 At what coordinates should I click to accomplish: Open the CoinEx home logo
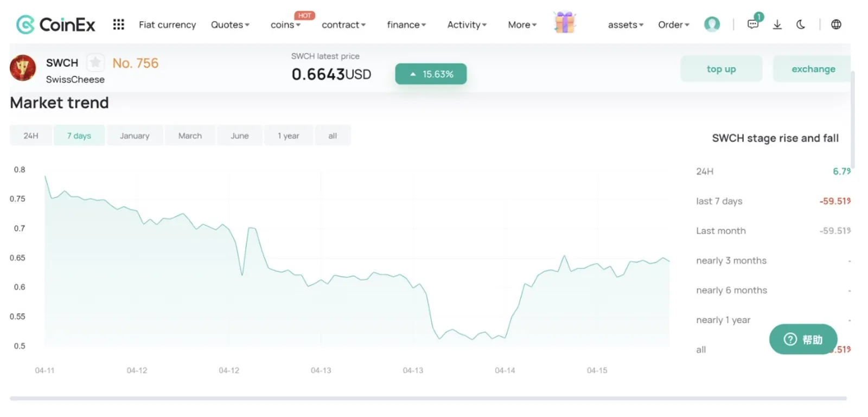(56, 24)
